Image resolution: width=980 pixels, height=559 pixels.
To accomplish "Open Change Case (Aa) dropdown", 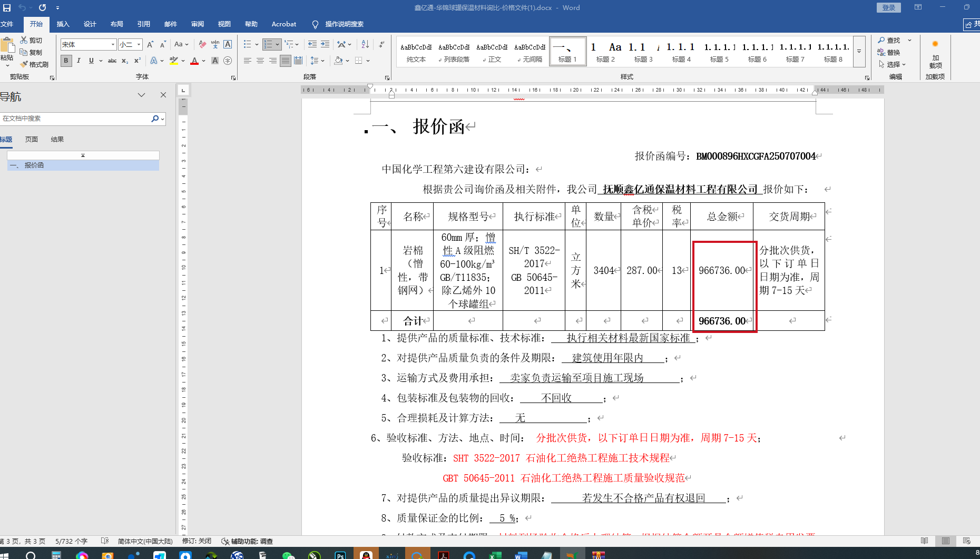I will point(181,44).
